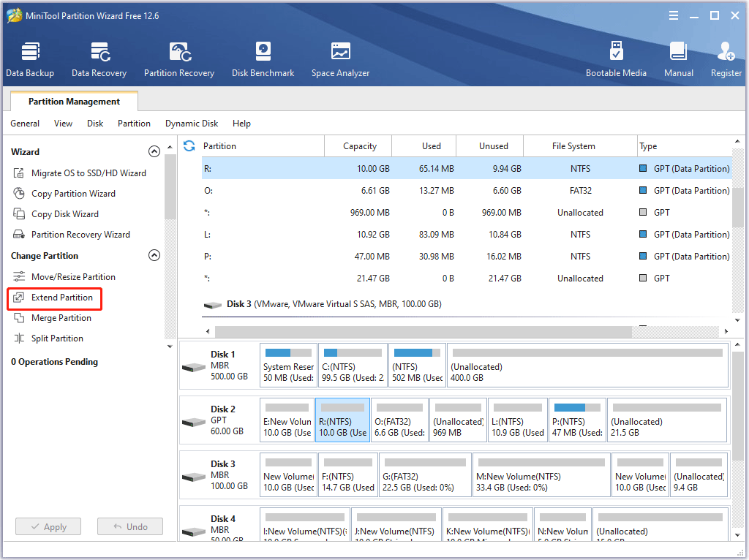Select 400.0 GB unallocated block on Disk 1

coord(587,366)
